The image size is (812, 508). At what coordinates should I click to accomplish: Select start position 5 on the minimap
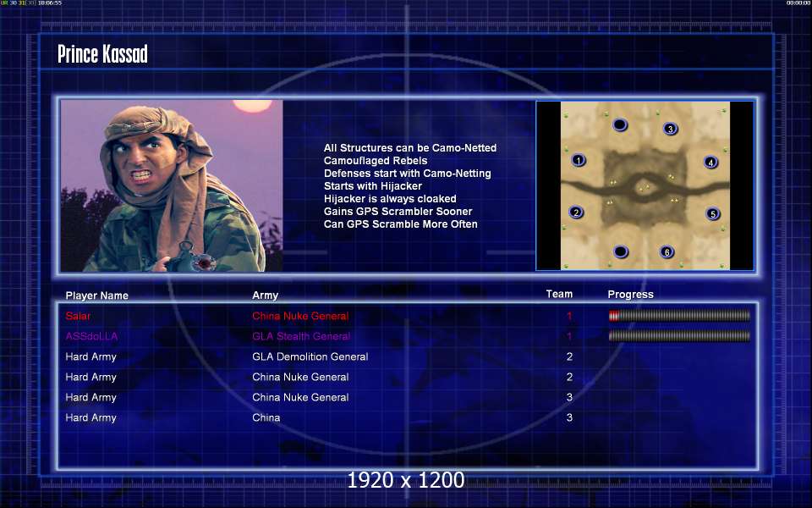(712, 213)
